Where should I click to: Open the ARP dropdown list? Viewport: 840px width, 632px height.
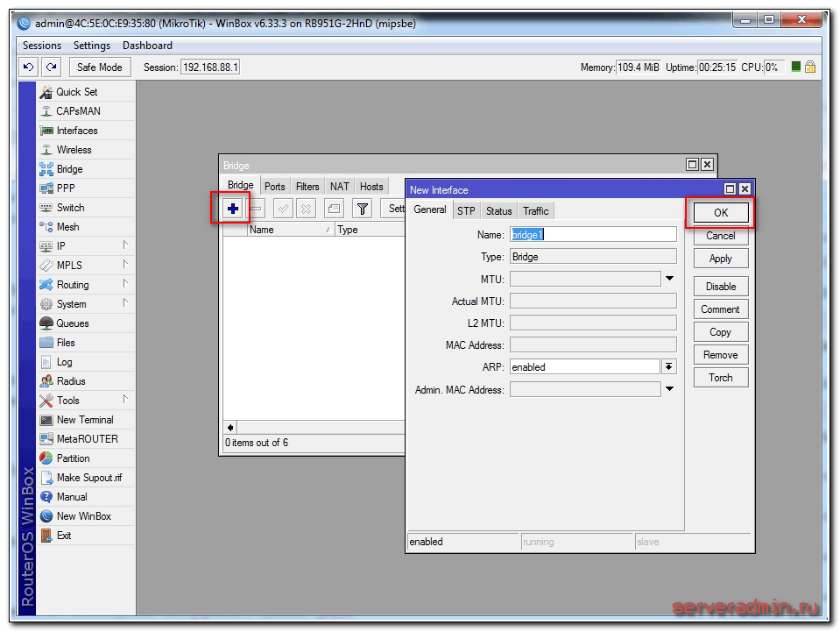point(669,367)
